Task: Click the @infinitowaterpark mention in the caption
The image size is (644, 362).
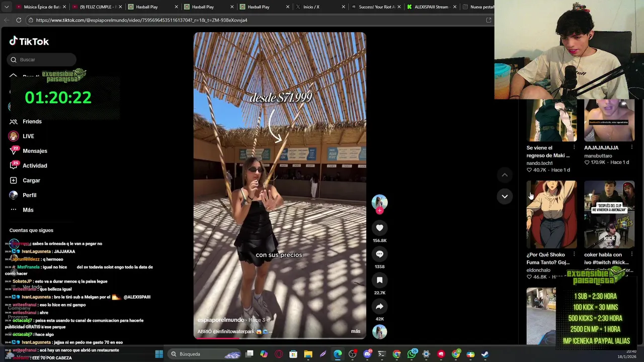Action: (234, 331)
